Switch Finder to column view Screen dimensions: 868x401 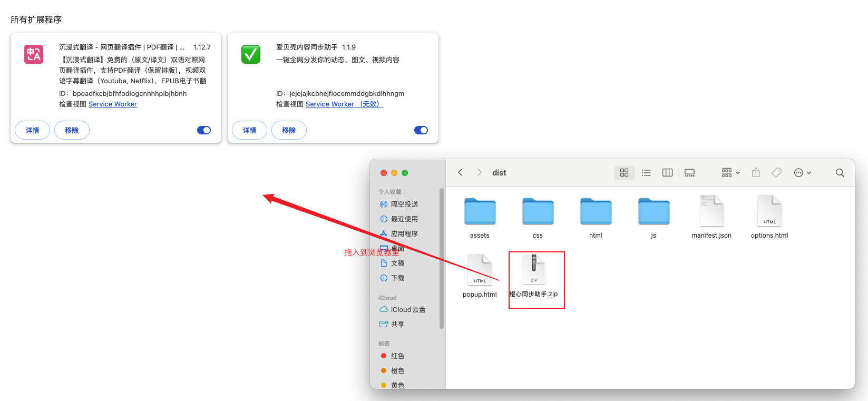668,172
